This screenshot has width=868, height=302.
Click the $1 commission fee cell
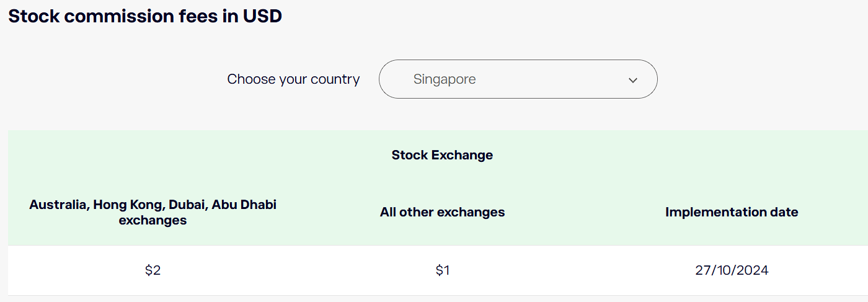442,270
